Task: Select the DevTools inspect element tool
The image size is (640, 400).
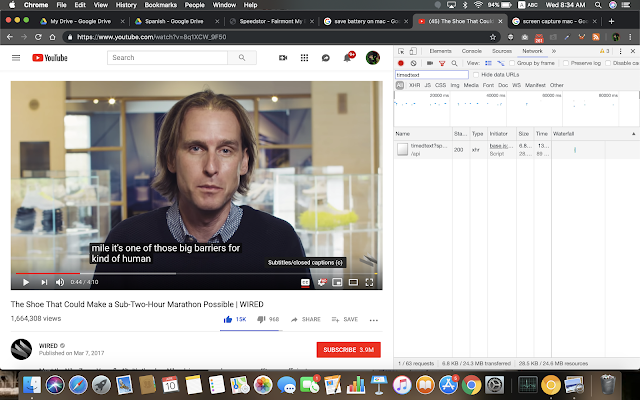Action: (401, 51)
